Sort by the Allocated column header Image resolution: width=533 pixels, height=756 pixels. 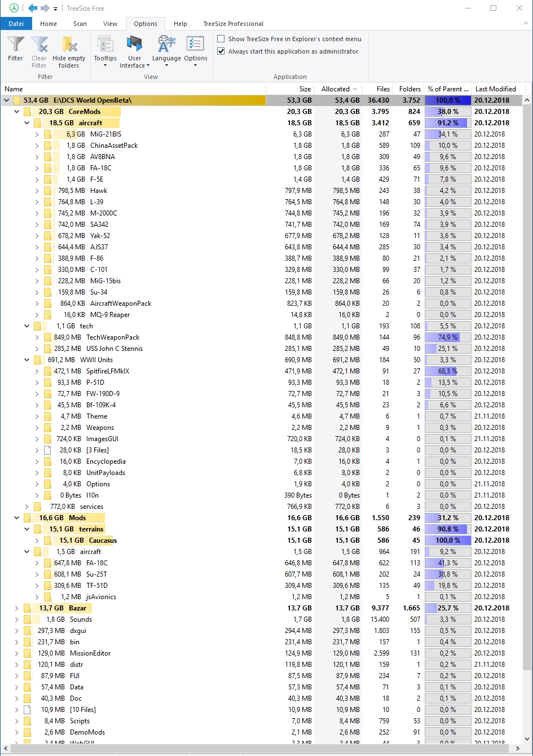pos(337,89)
